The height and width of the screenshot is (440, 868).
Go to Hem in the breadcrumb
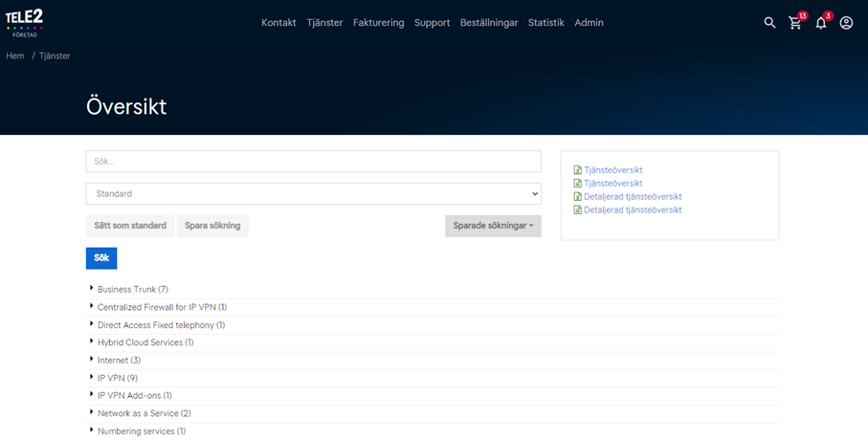point(15,55)
